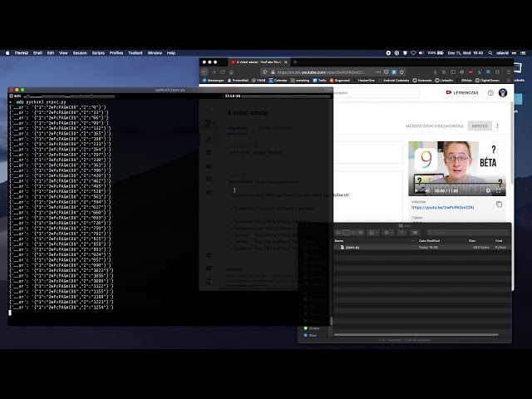Copy the video link with copy icon
This screenshot has height=399, width=532.
(x=499, y=204)
